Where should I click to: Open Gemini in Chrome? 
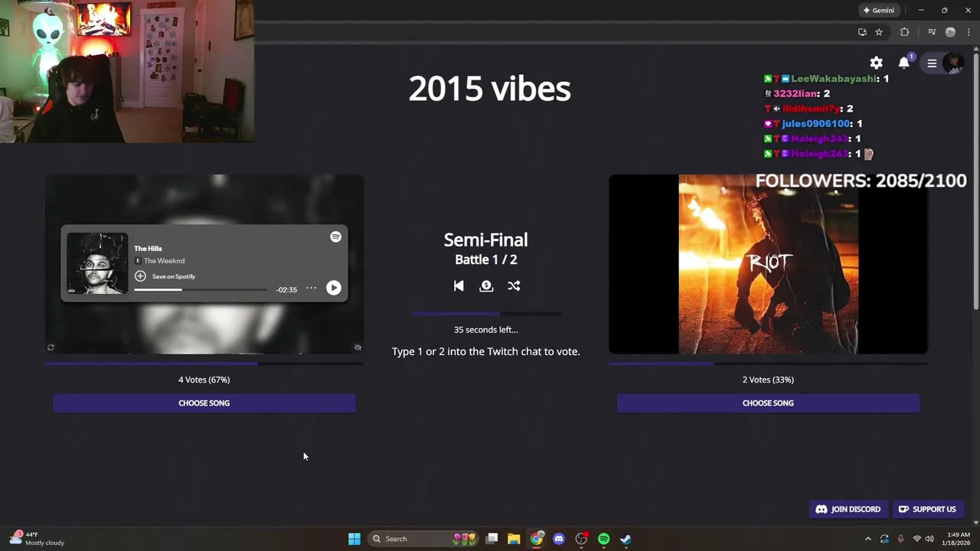tap(879, 10)
